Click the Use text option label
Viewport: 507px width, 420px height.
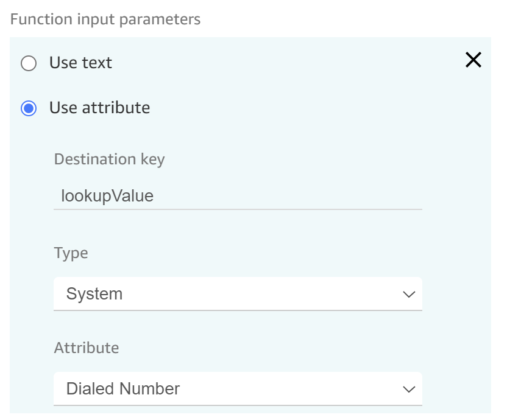[x=80, y=62]
